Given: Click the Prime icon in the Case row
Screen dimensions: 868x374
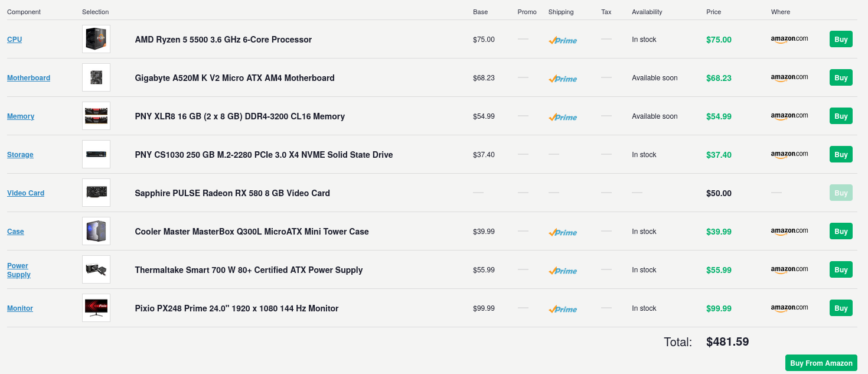Looking at the screenshot, I should click(563, 232).
